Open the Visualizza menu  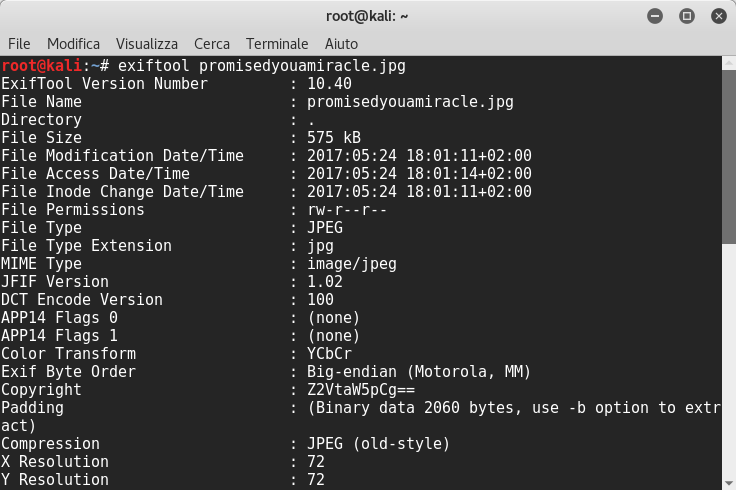pos(146,44)
